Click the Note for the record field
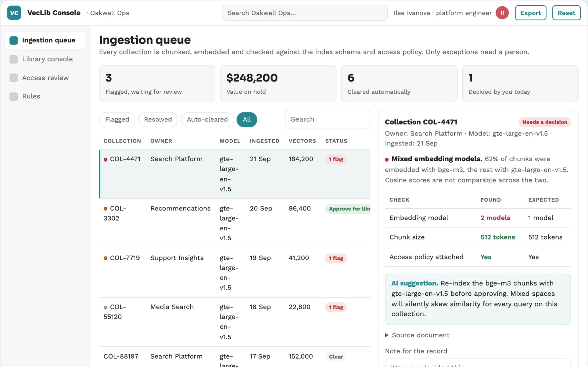The width and height of the screenshot is (588, 367). click(478, 363)
